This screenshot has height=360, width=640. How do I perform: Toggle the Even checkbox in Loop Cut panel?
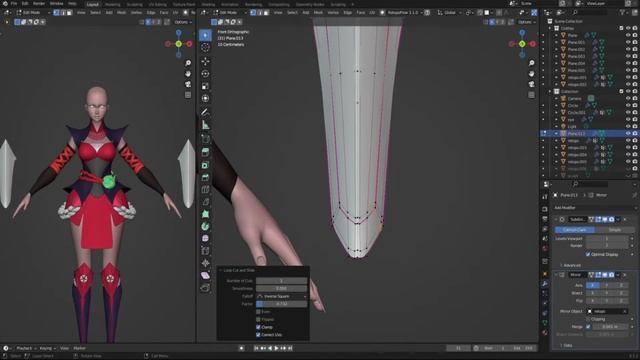(x=258, y=312)
